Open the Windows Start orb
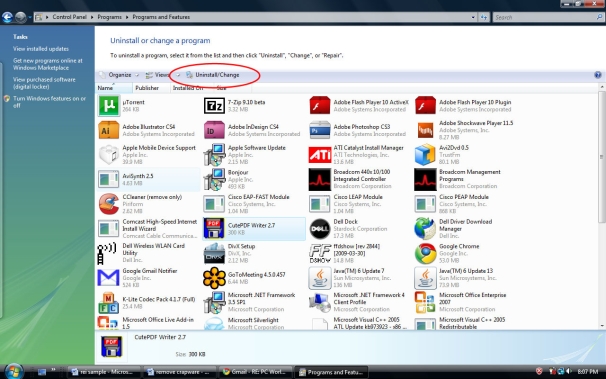This screenshot has width=606, height=379. (13, 371)
